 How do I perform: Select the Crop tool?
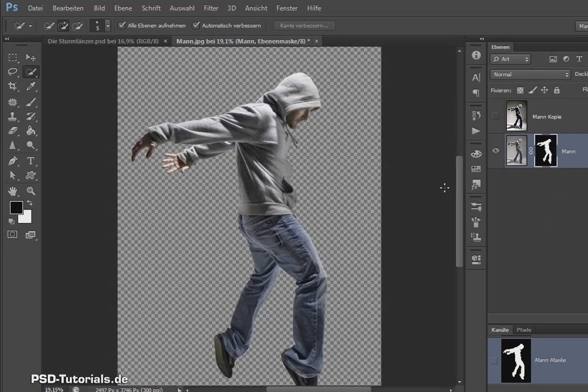point(13,87)
